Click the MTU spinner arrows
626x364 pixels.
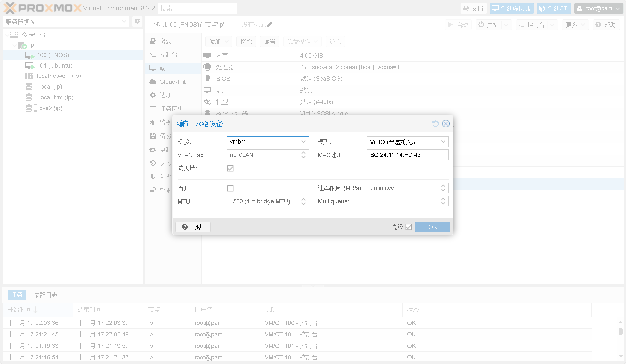pyautogui.click(x=303, y=201)
